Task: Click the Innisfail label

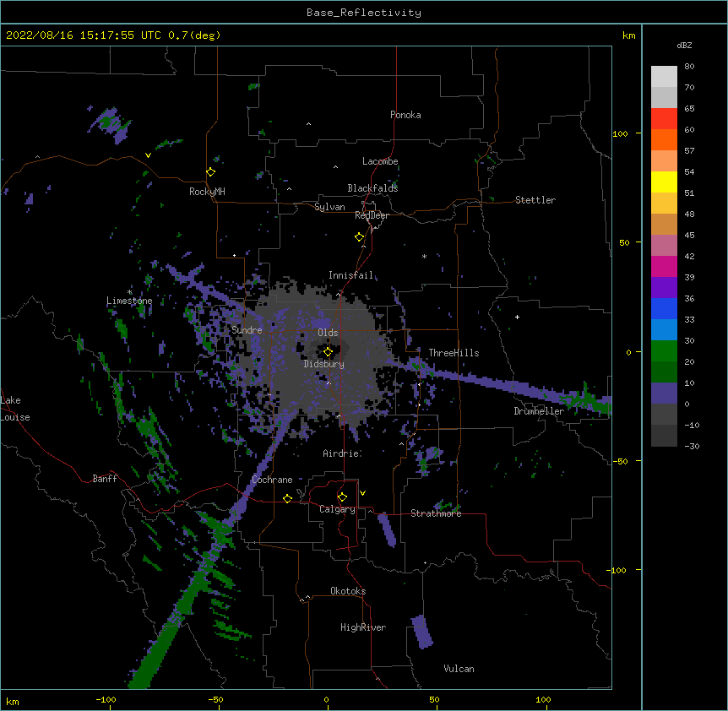Action: (350, 275)
